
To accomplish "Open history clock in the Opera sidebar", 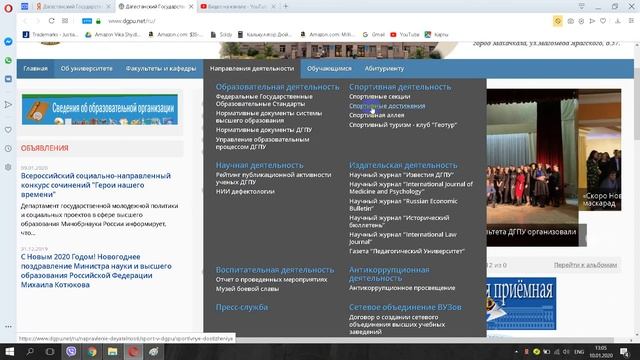I will (8, 149).
